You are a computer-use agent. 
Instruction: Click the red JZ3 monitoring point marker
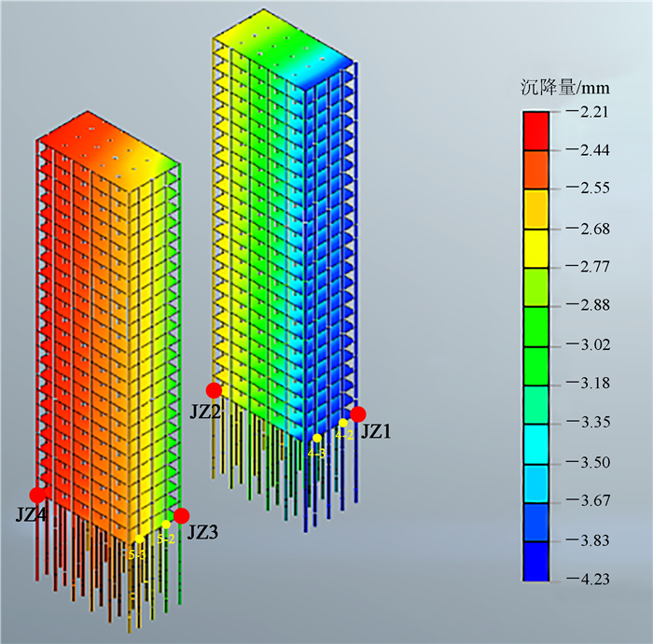181,515
